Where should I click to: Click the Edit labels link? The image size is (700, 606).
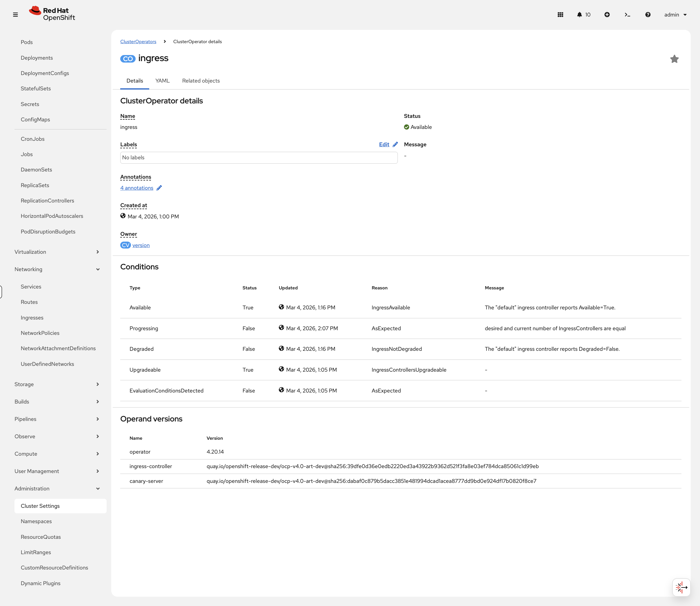pos(384,144)
